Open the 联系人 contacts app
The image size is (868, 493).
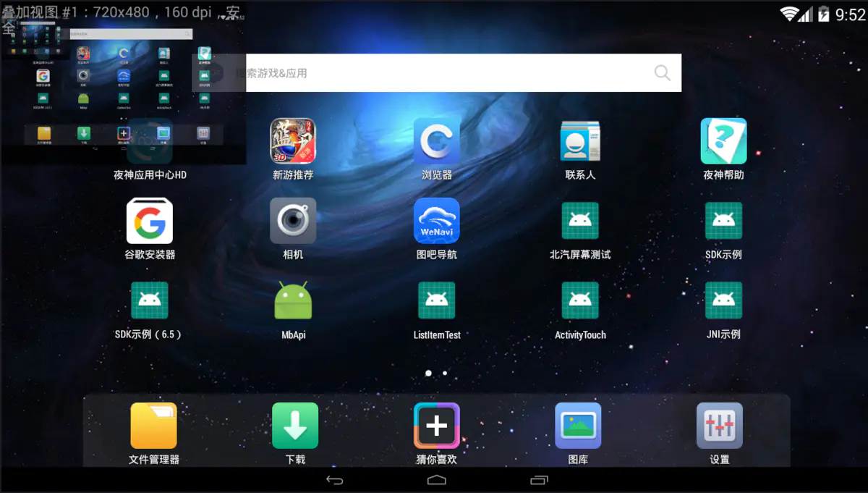click(579, 141)
